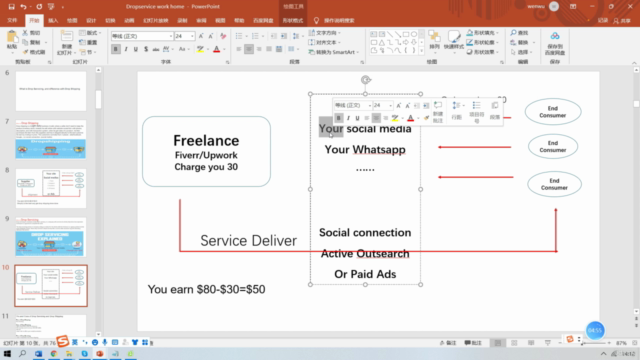The height and width of the screenshot is (360, 640).
Task: Open Find in editing group
Action: pyautogui.click(x=519, y=33)
